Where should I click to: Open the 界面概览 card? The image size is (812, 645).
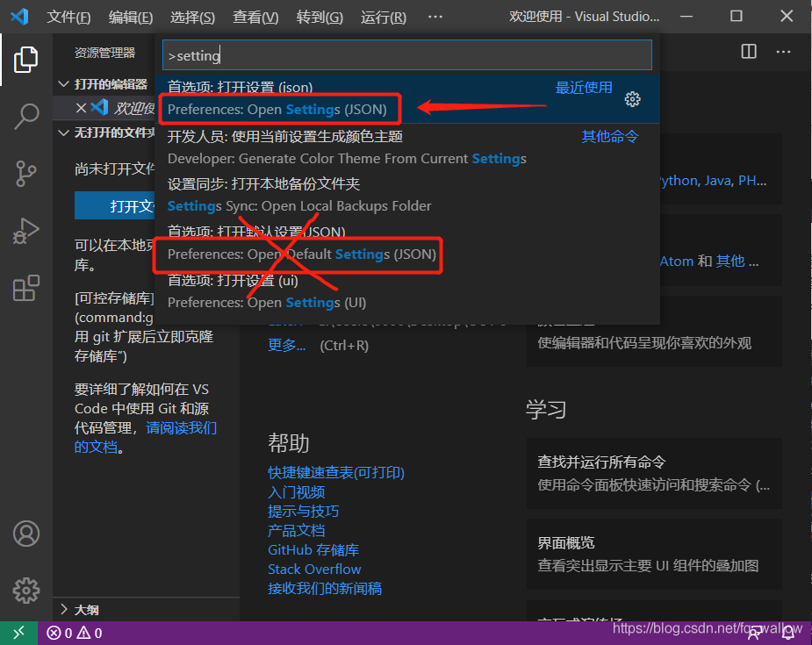tap(654, 554)
